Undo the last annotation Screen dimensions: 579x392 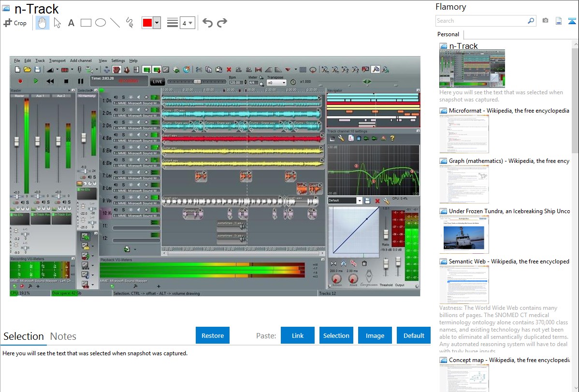(x=207, y=23)
